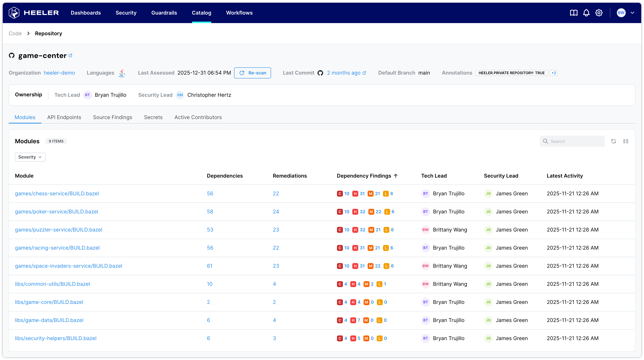Open settings gear icon

pyautogui.click(x=599, y=13)
